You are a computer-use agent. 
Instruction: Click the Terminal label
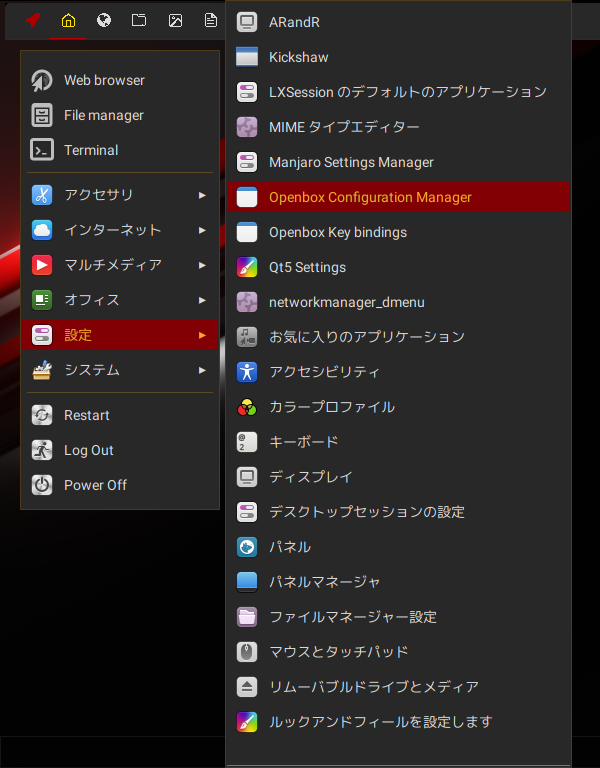pyautogui.click(x=91, y=150)
